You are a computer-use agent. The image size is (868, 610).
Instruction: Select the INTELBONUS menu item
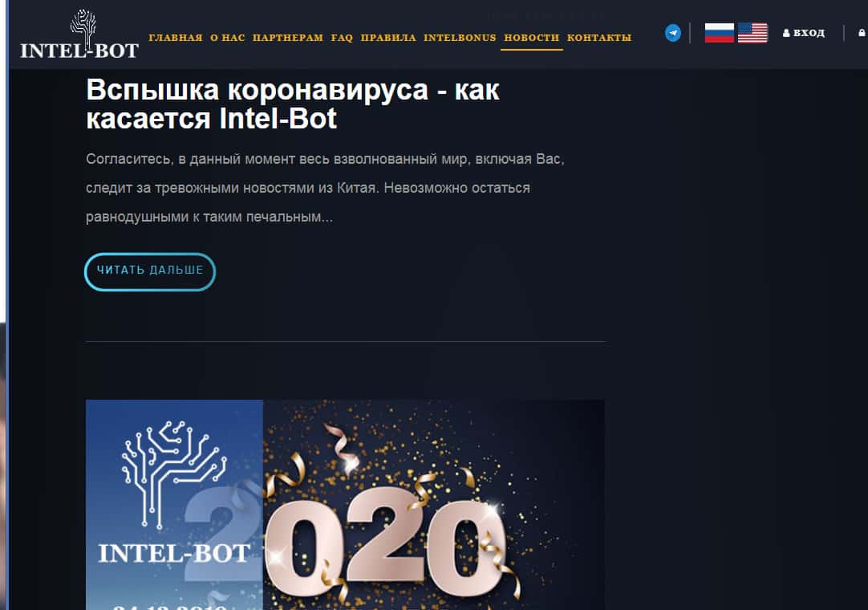point(460,38)
